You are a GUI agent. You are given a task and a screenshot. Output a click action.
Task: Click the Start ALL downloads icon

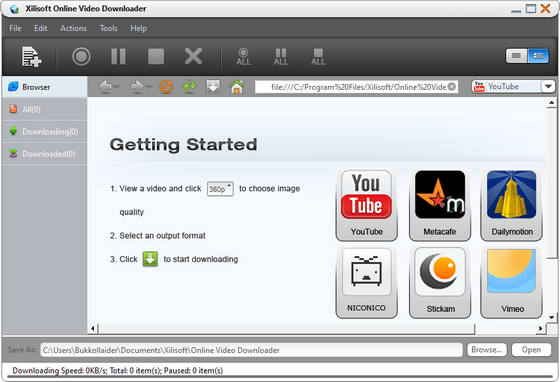(244, 57)
